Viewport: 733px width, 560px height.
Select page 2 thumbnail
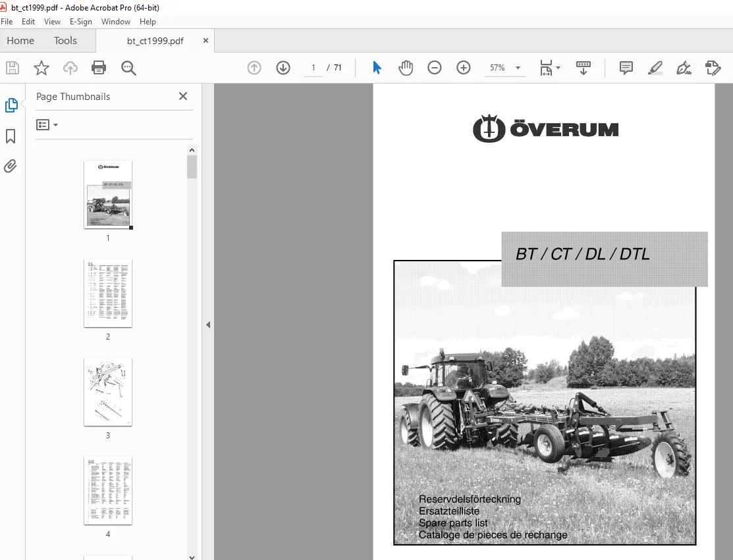108,293
